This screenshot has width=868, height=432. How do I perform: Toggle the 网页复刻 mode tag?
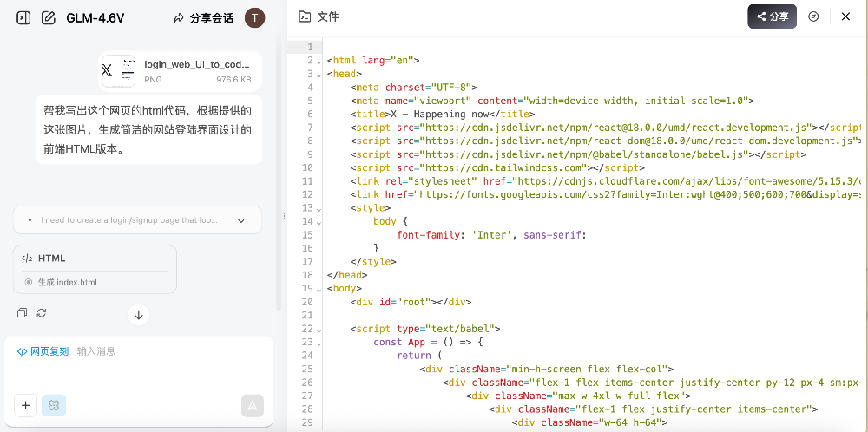coord(43,351)
